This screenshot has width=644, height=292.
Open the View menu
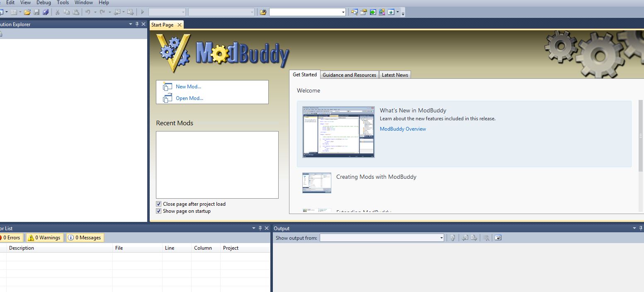25,2
